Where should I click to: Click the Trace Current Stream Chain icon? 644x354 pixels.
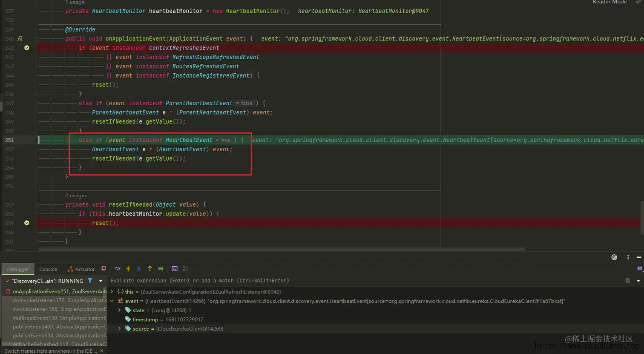point(185,269)
